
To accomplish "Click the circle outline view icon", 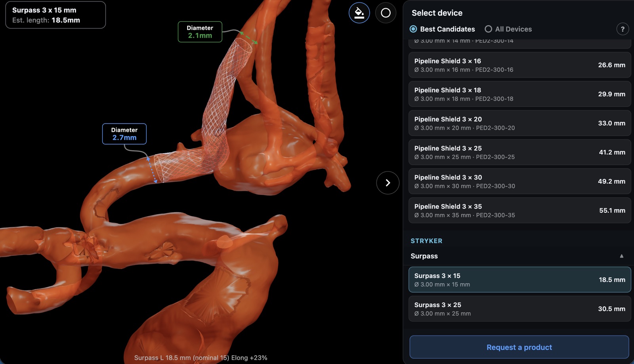I will click(x=386, y=13).
